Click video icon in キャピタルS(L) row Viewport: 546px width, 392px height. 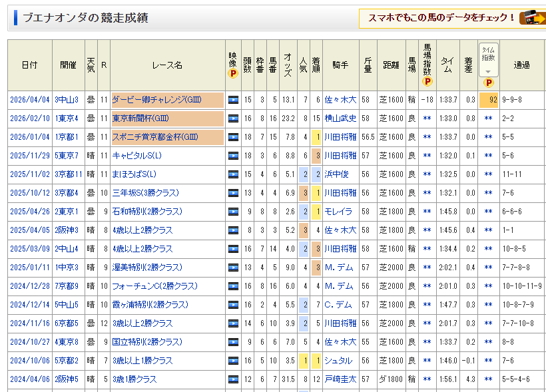pyautogui.click(x=233, y=156)
